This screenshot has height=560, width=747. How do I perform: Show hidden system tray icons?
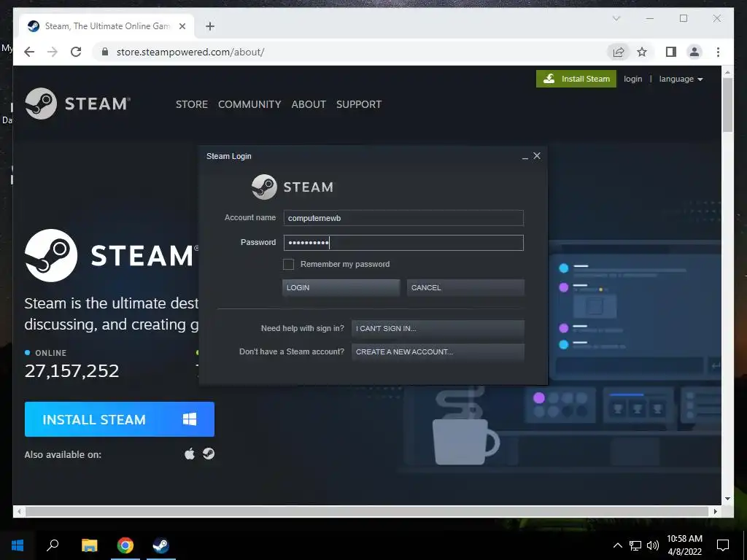point(617,545)
